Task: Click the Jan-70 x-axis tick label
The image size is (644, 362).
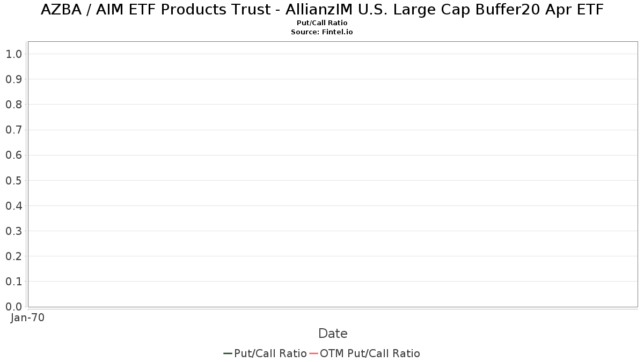Action: pos(27,317)
